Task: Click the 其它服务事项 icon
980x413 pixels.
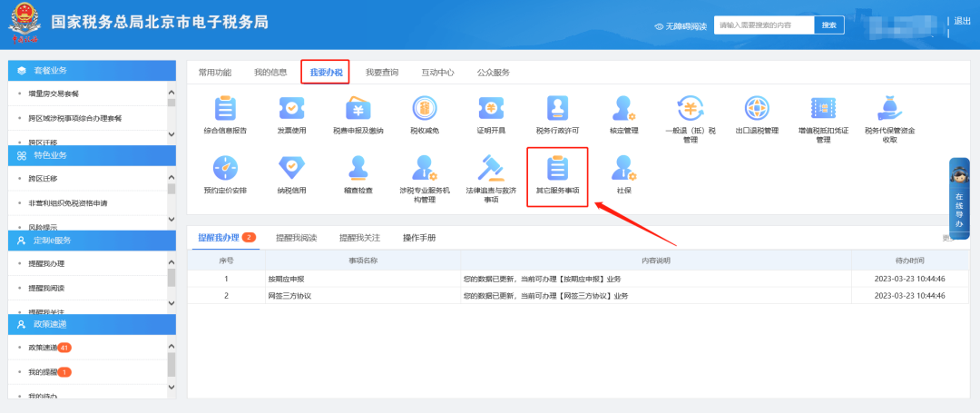Action: click(557, 170)
